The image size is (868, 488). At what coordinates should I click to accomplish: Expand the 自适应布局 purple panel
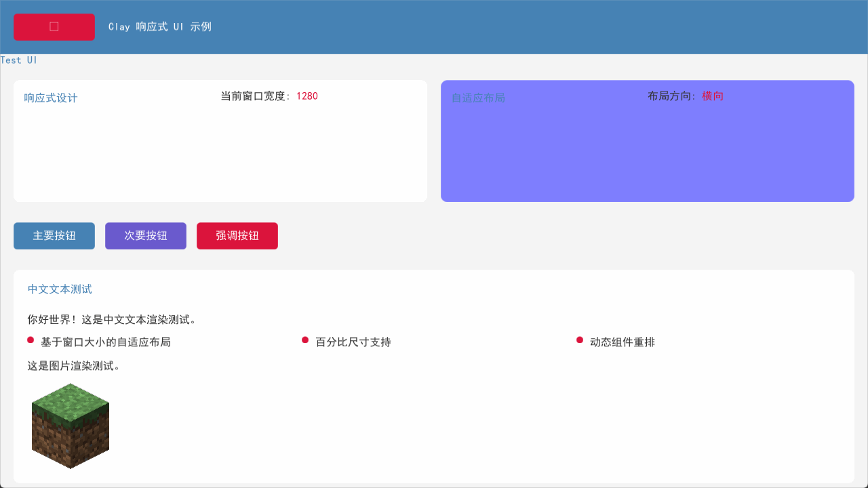coord(647,141)
